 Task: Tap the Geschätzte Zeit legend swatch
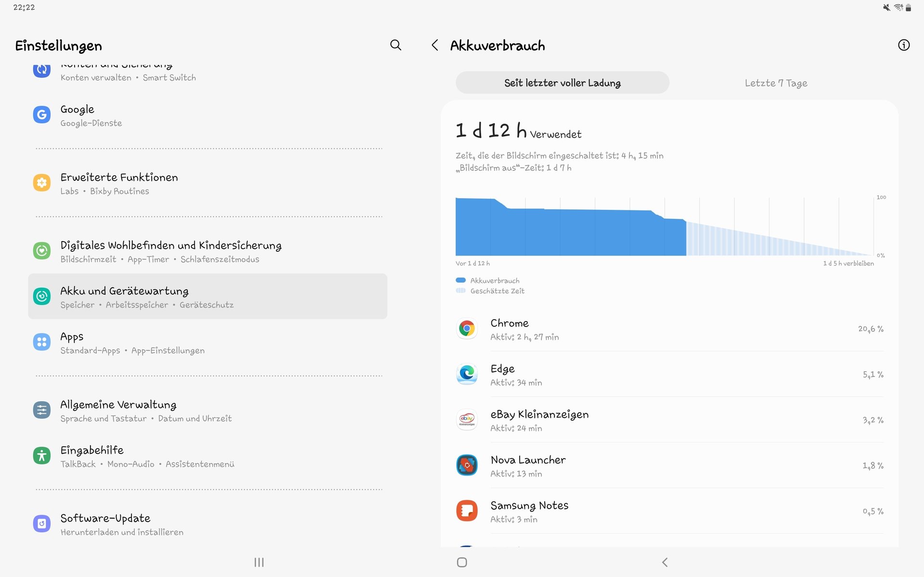[461, 291]
